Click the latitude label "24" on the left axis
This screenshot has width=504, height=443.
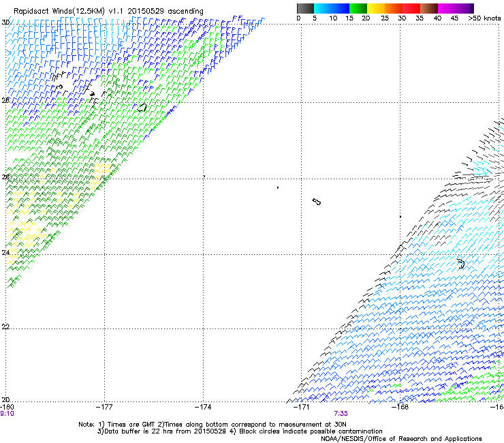pyautogui.click(x=5, y=253)
